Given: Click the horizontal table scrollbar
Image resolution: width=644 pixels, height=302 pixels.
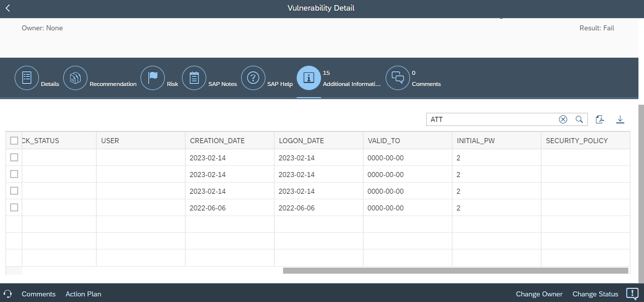Looking at the screenshot, I should point(455,271).
